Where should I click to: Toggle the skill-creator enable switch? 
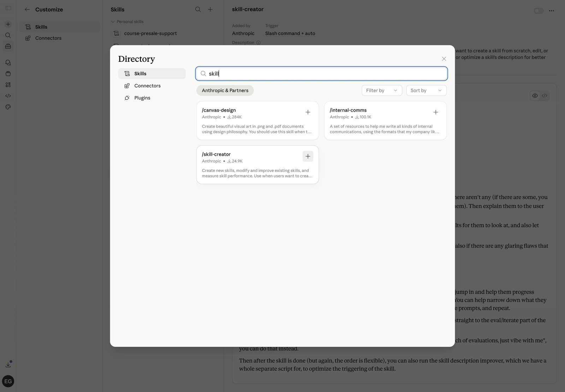538,11
